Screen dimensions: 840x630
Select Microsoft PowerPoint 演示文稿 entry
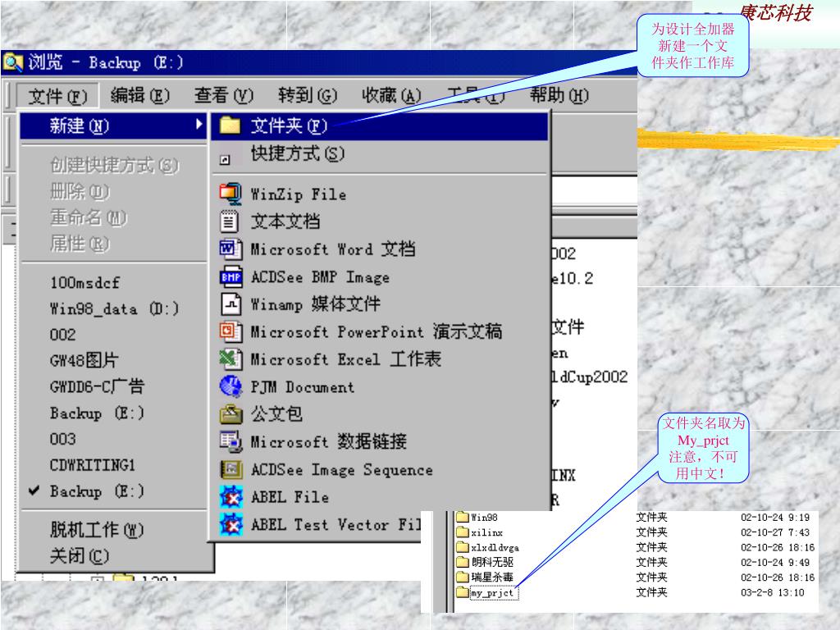point(379,331)
